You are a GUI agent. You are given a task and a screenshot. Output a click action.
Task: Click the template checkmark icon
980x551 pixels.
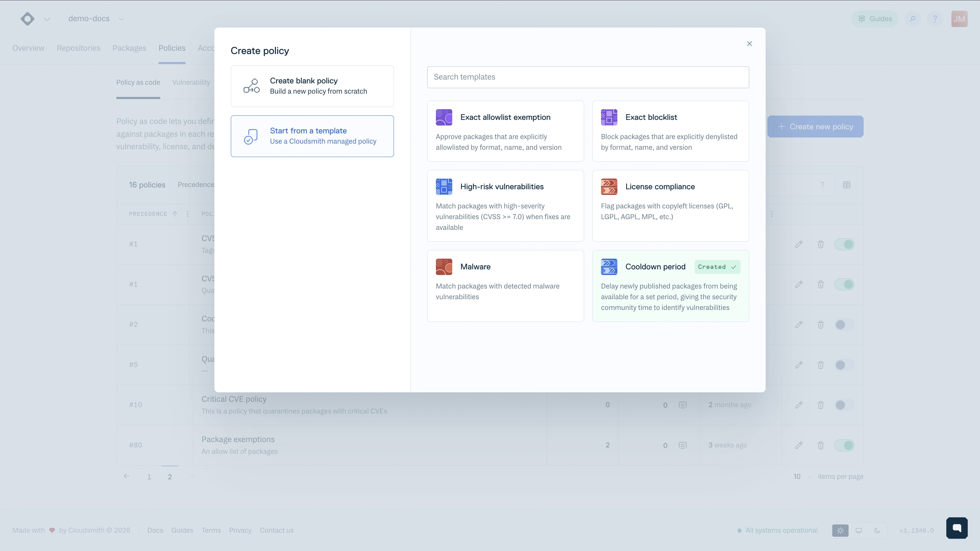point(251,136)
